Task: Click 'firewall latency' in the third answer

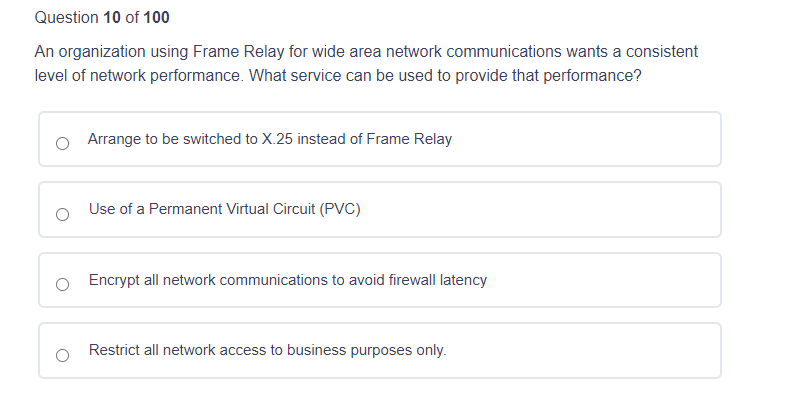Action: point(438,280)
